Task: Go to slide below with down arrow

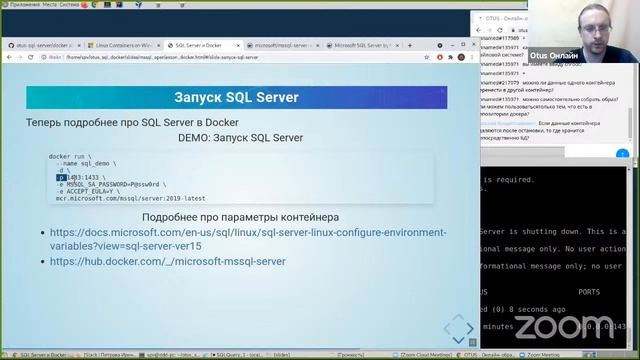Action: (x=458, y=340)
